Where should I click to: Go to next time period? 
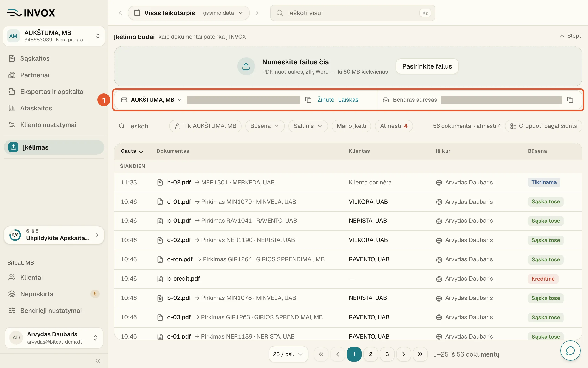257,13
